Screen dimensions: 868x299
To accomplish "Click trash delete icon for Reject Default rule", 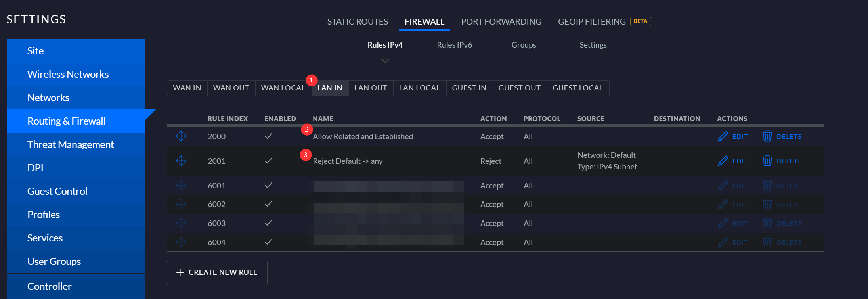I will click(767, 161).
